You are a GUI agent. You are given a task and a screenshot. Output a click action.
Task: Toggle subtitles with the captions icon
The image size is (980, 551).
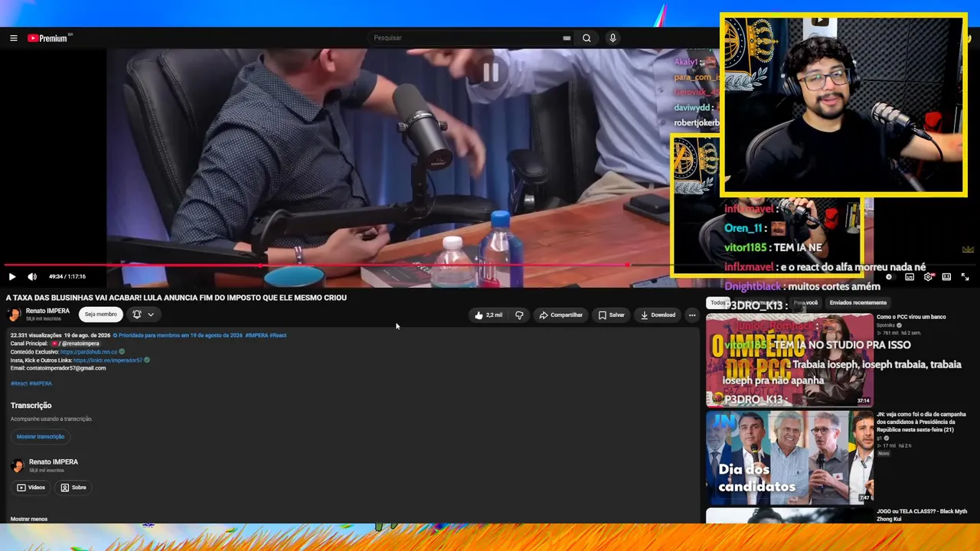click(x=910, y=277)
